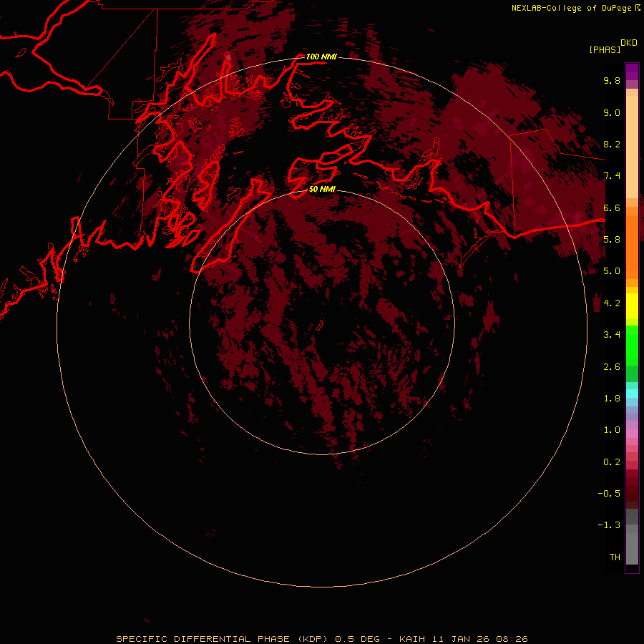Click the 100 NMI range ring label
Viewport: 644px width, 644px height.
coord(321,57)
